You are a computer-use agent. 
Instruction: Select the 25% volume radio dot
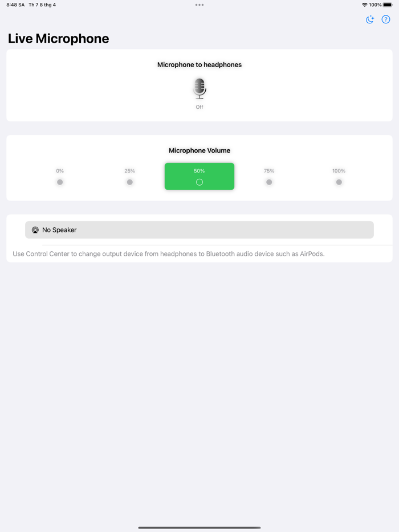coord(130,182)
